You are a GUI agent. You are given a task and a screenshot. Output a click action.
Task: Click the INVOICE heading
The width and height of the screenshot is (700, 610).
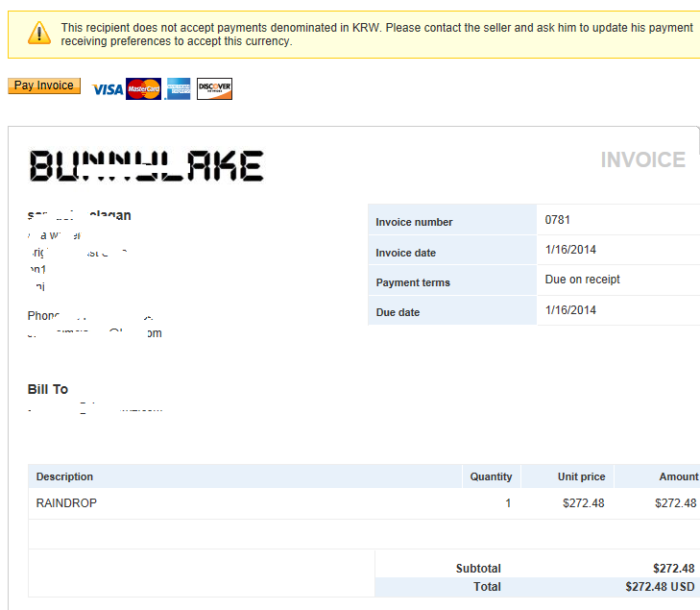(642, 159)
